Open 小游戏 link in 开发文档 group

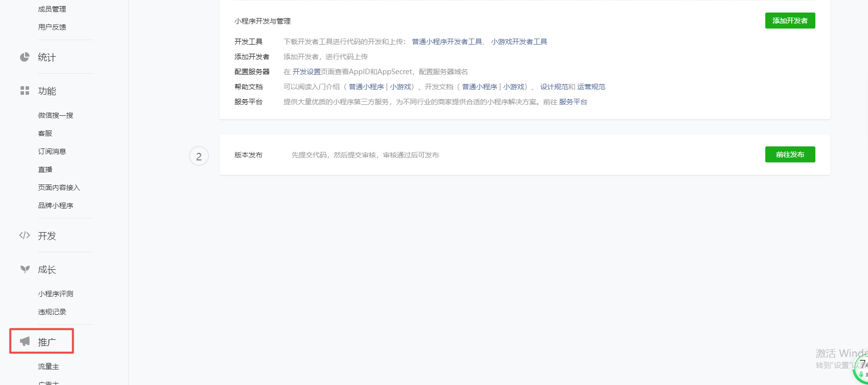coord(514,87)
